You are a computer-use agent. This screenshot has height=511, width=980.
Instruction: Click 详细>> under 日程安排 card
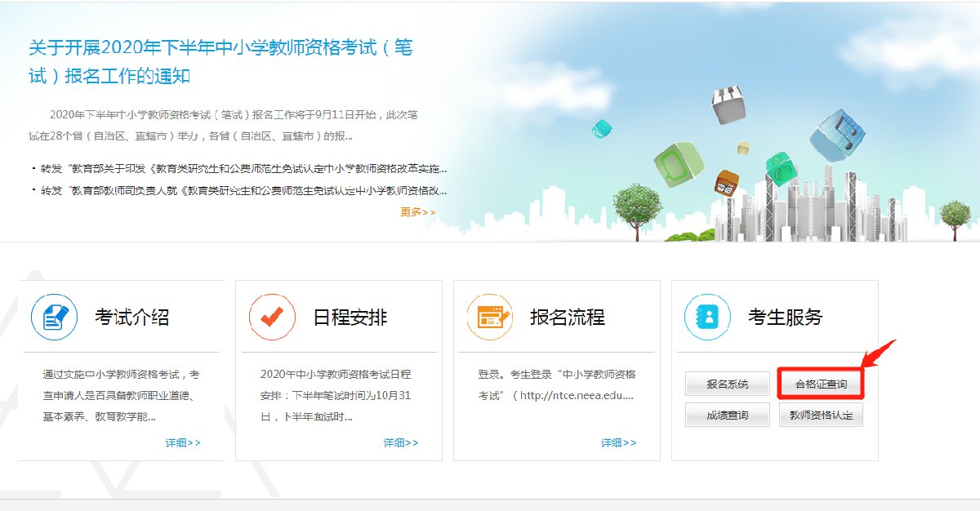pyautogui.click(x=401, y=442)
